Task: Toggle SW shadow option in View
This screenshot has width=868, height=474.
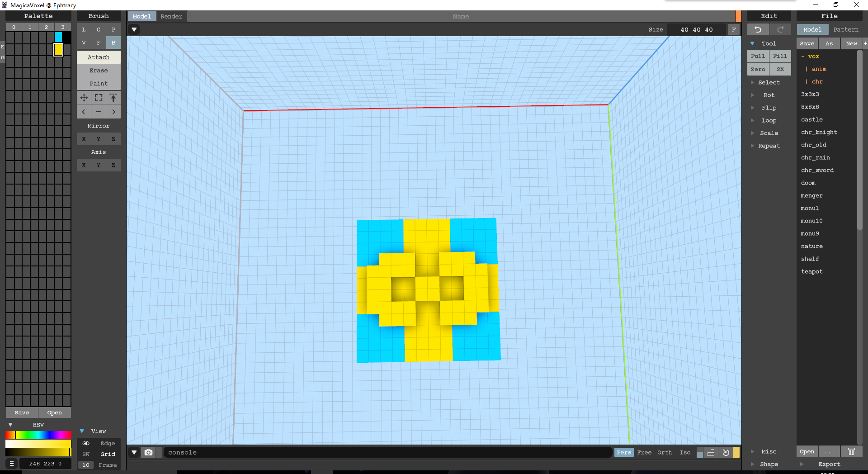Action: tap(86, 454)
